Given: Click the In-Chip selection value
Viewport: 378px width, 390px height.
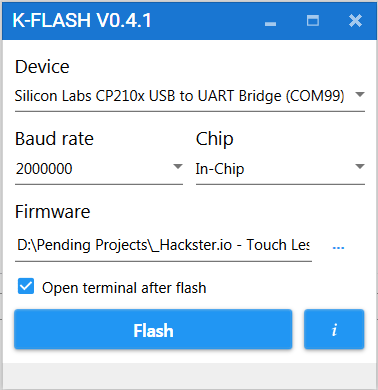Looking at the screenshot, I should point(220,169).
